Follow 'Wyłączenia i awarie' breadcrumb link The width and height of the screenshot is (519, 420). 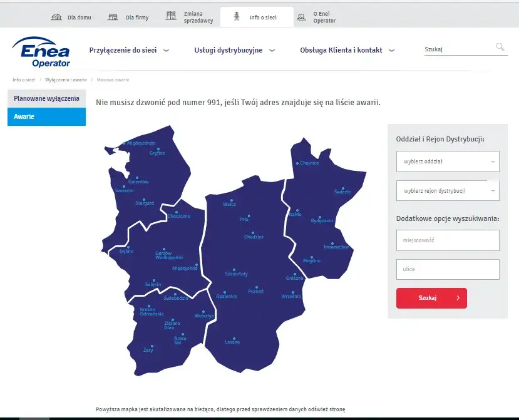tap(66, 80)
